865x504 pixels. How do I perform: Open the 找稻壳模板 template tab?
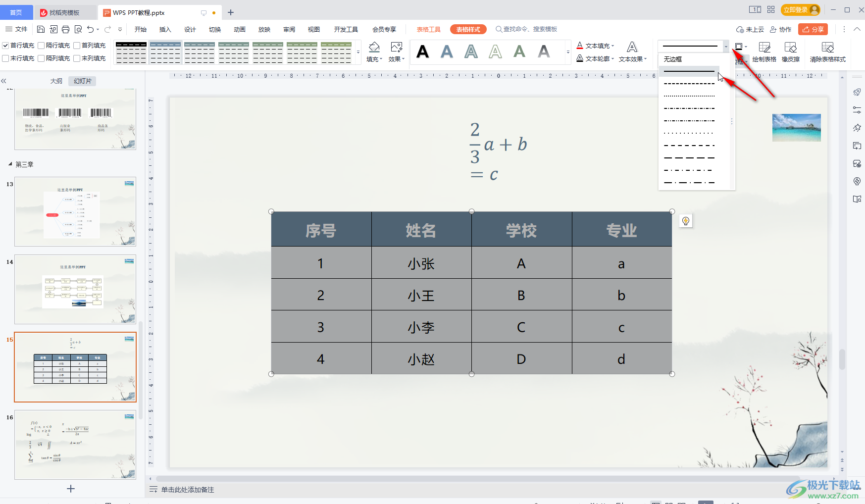click(x=64, y=12)
